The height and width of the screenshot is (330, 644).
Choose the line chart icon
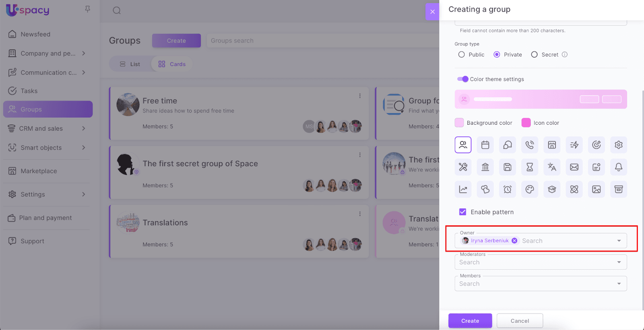[x=463, y=189]
